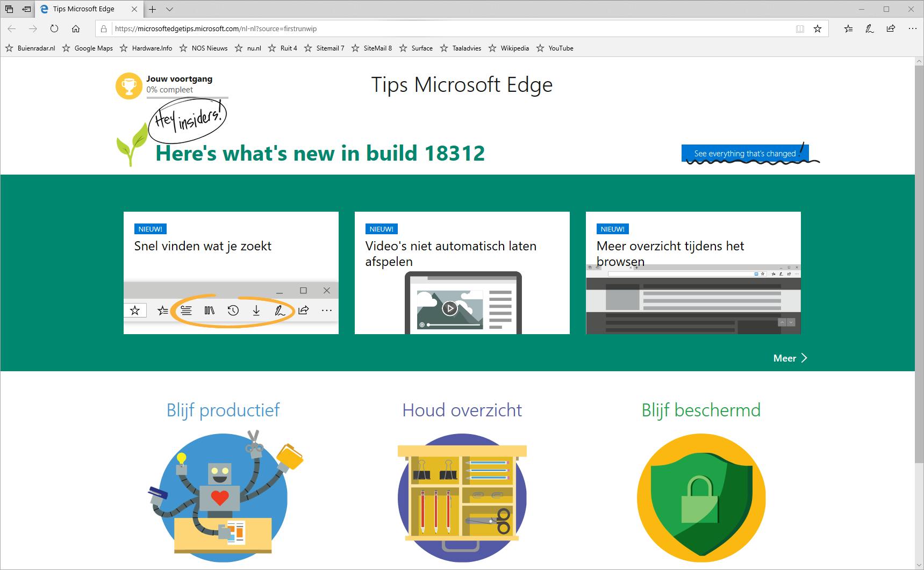924x570 pixels.
Task: Click See everything that's changed button
Action: tap(745, 153)
